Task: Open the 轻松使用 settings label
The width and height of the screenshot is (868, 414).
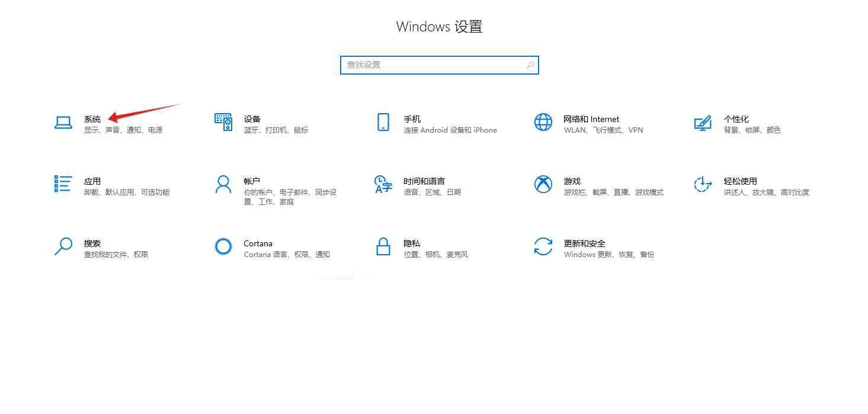Action: (x=741, y=181)
